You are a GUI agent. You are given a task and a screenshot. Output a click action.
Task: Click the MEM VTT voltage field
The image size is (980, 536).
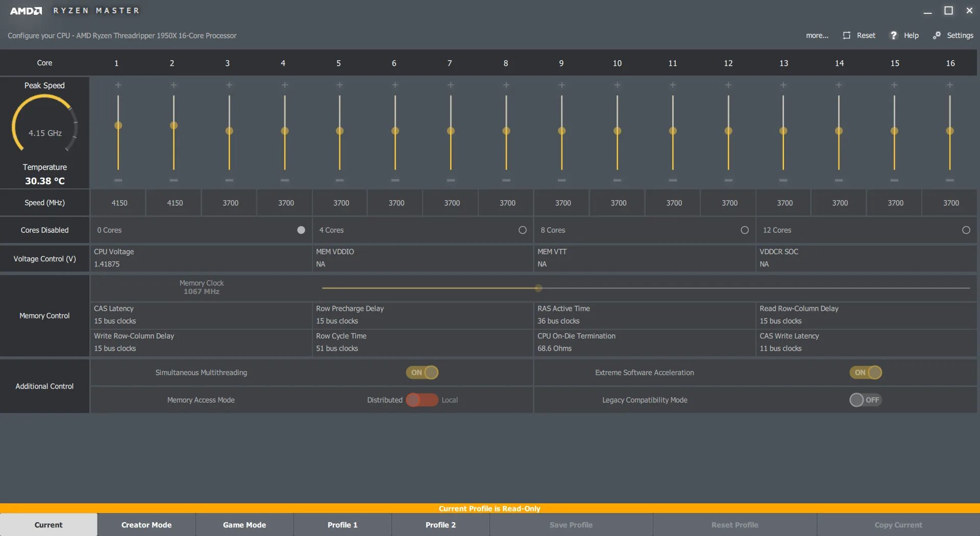645,258
